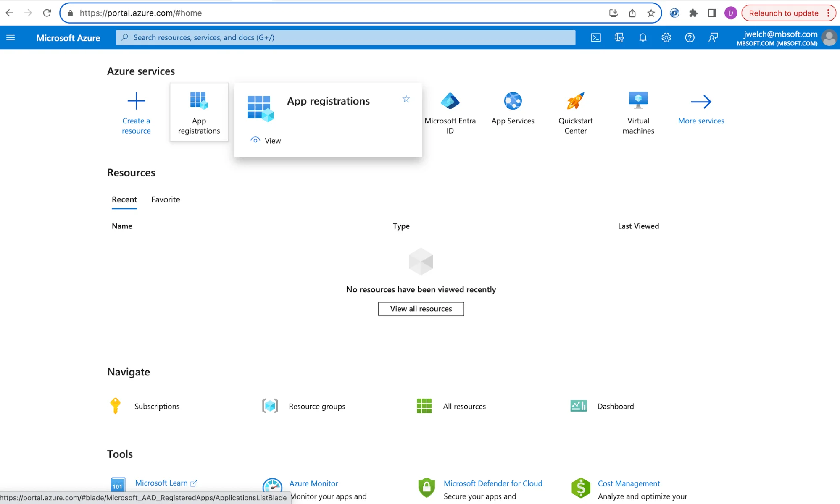Sort by the Last Viewed column header
The width and height of the screenshot is (840, 504).
(x=638, y=226)
